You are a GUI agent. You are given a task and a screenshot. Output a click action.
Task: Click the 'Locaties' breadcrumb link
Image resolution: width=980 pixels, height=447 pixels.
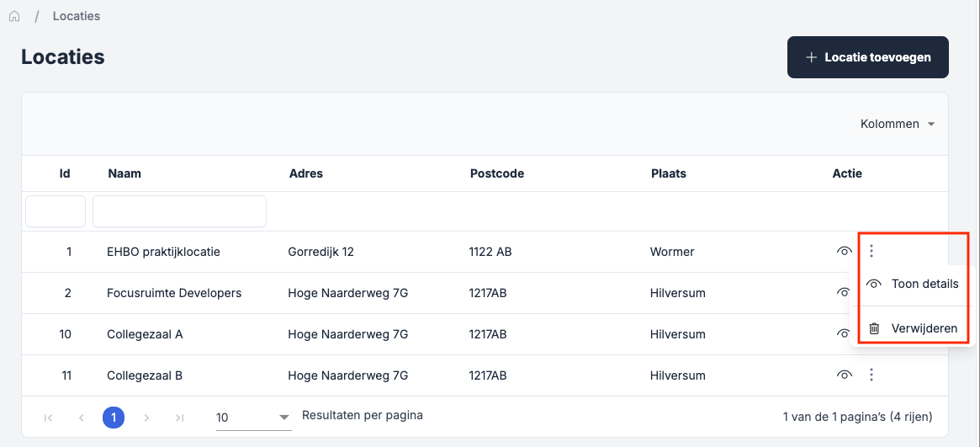pyautogui.click(x=76, y=16)
